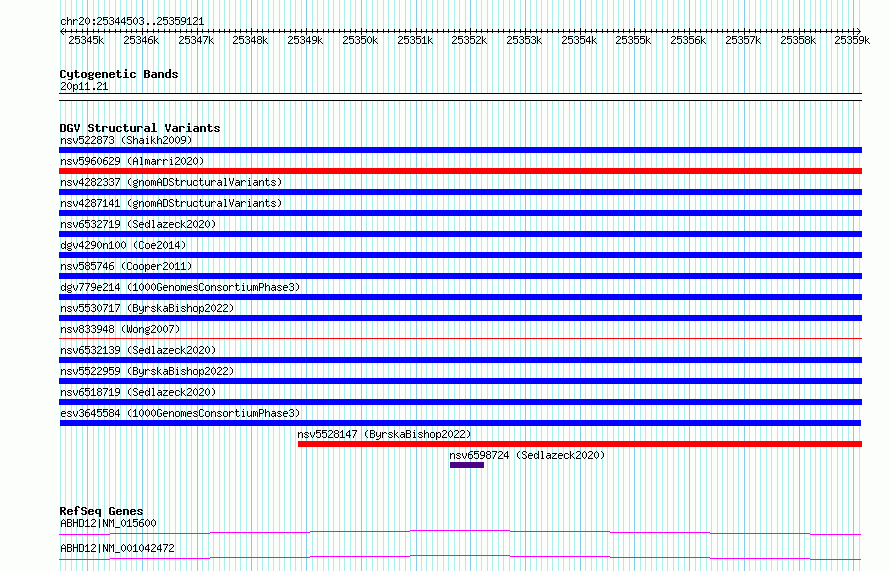
Task: Click the nsv833948 (Wong2007) label
Action: tap(120, 329)
